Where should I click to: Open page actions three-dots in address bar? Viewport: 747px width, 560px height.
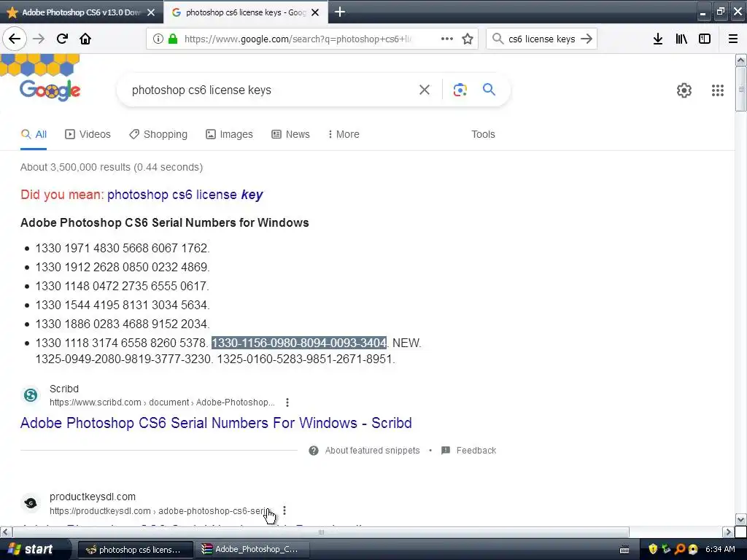[447, 39]
